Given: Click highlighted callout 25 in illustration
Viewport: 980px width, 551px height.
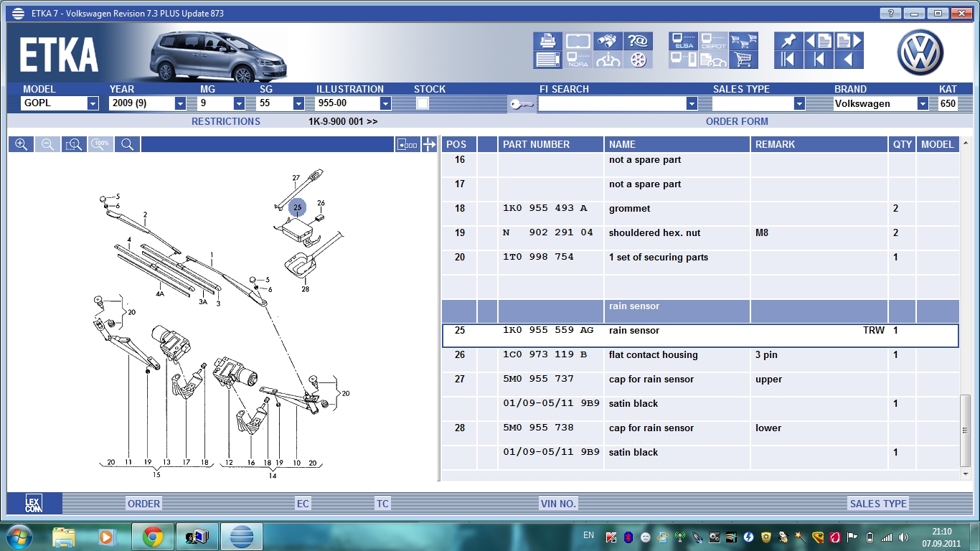Looking at the screenshot, I should coord(297,208).
